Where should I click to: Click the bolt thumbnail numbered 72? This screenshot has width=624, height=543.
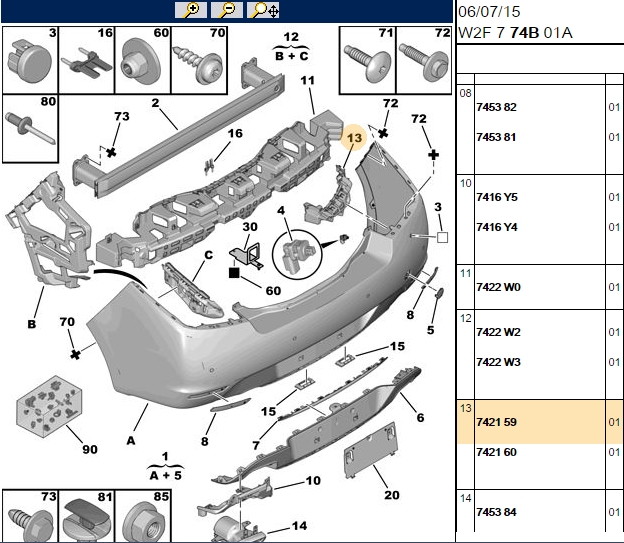pos(424,61)
